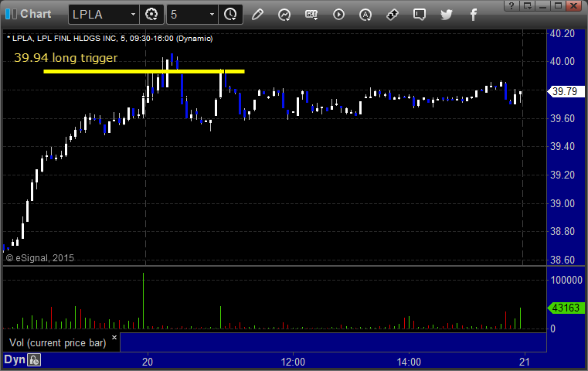The height and width of the screenshot is (371, 588).
Task: Open the GET studies menu icon
Action: pos(311,15)
